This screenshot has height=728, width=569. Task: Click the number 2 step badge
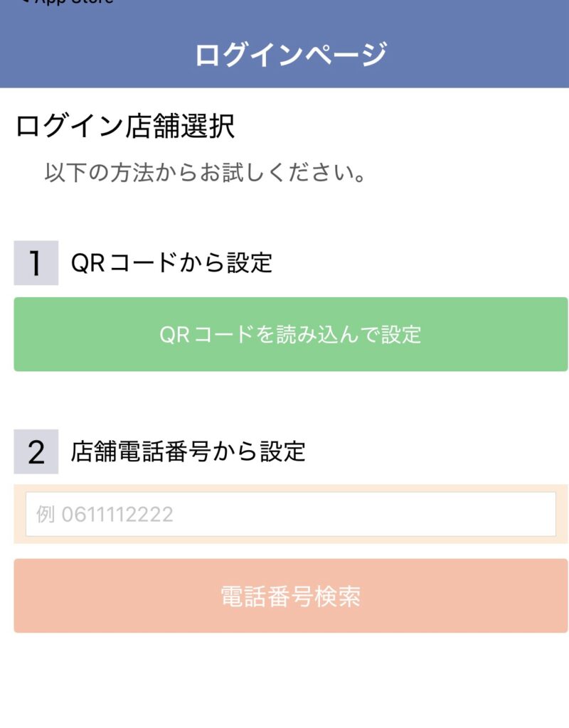click(x=36, y=451)
